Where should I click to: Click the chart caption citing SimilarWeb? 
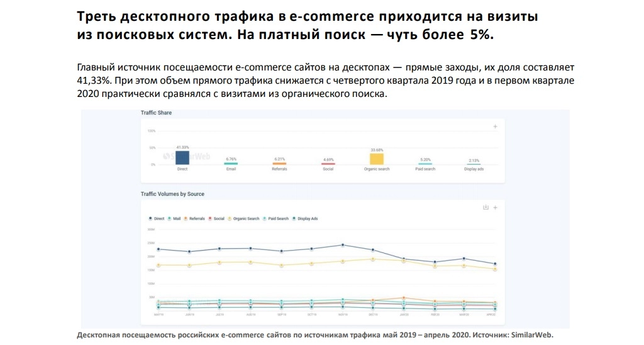click(x=315, y=335)
